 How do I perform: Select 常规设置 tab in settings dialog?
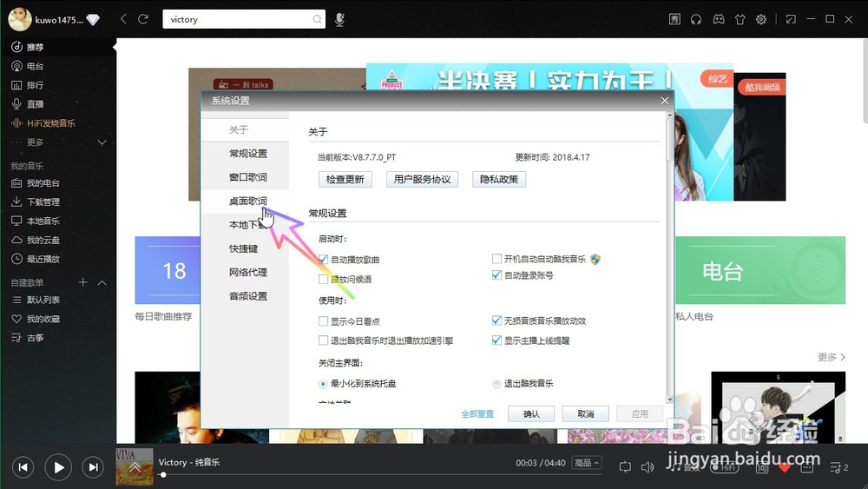pos(245,154)
